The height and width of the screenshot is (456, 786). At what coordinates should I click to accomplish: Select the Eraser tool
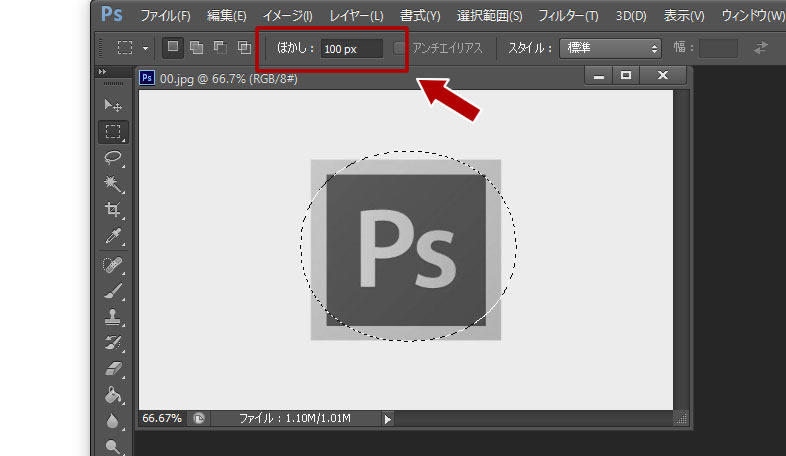(113, 369)
